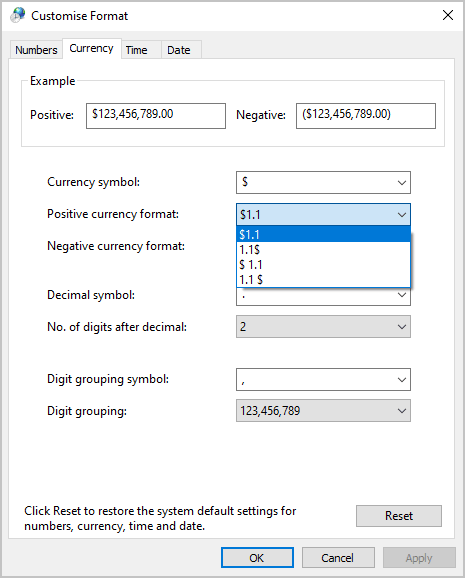Image resolution: width=465 pixels, height=578 pixels.
Task: Open No. of digits after decimal dropdown
Action: pyautogui.click(x=323, y=327)
